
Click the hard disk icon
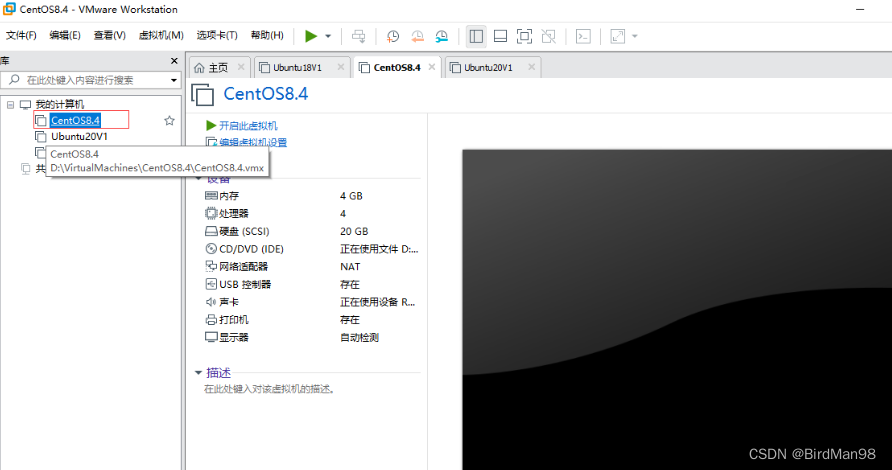pyautogui.click(x=211, y=232)
